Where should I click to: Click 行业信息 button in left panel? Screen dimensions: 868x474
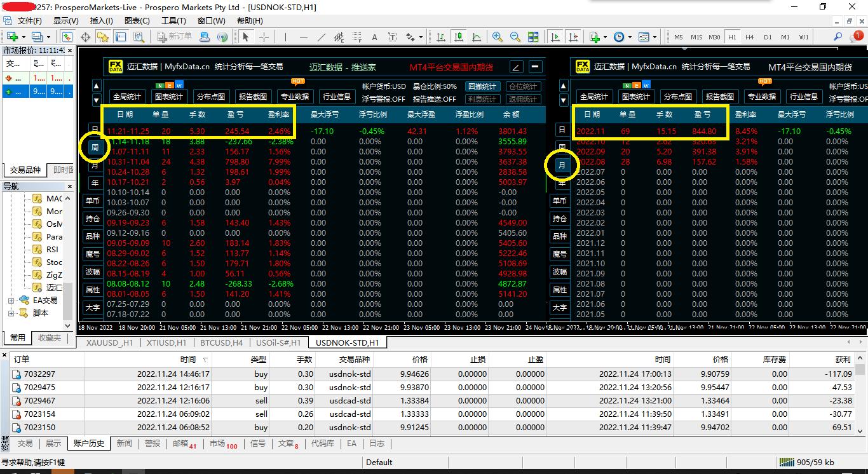337,97
